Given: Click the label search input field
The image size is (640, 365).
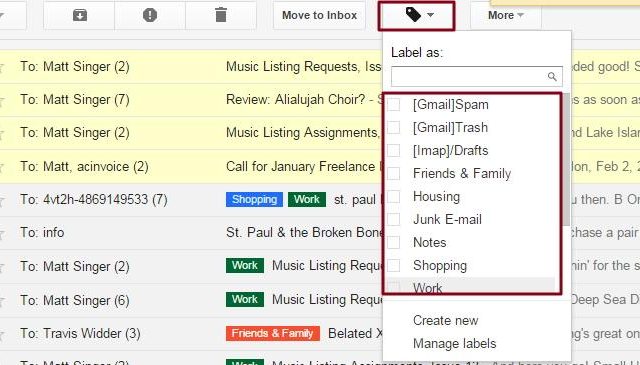Looking at the screenshot, I should tap(476, 76).
